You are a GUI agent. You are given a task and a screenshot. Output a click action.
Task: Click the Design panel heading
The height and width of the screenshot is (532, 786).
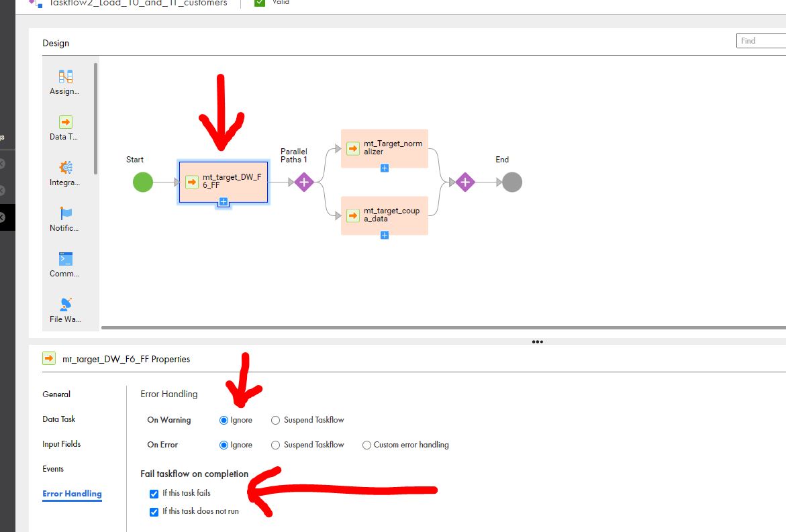tap(56, 43)
